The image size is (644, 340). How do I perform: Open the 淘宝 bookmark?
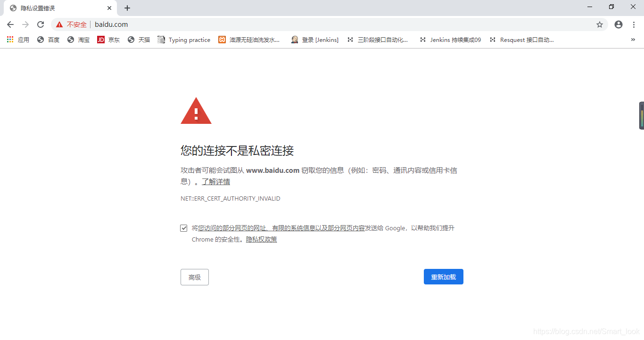coord(78,40)
